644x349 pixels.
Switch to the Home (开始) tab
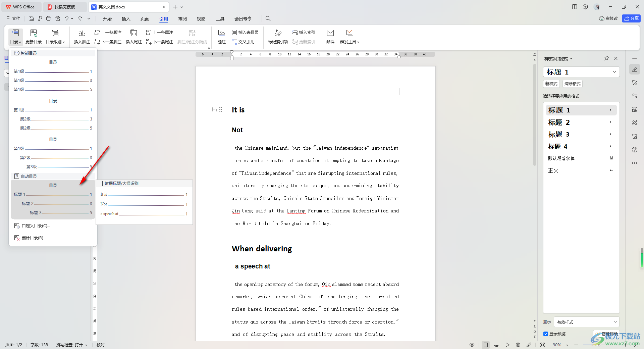(x=107, y=19)
